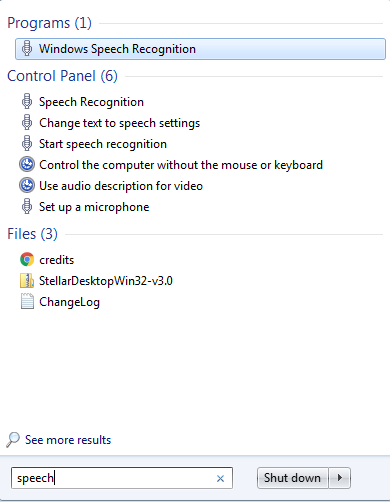Open StellarDesktopWin32-v3.0 zip archive icon
The width and height of the screenshot is (390, 502).
click(x=27, y=281)
